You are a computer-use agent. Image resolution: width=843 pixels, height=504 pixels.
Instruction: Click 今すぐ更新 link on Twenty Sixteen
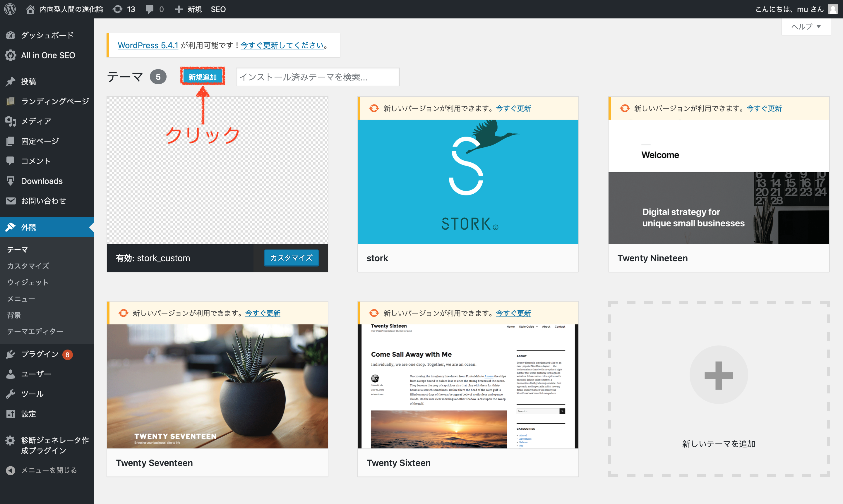point(513,313)
